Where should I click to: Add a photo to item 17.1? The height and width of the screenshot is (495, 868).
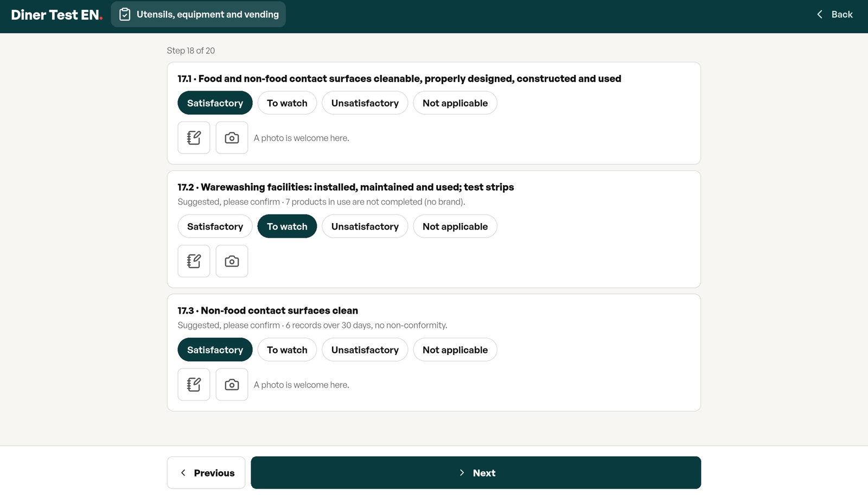[x=232, y=138]
